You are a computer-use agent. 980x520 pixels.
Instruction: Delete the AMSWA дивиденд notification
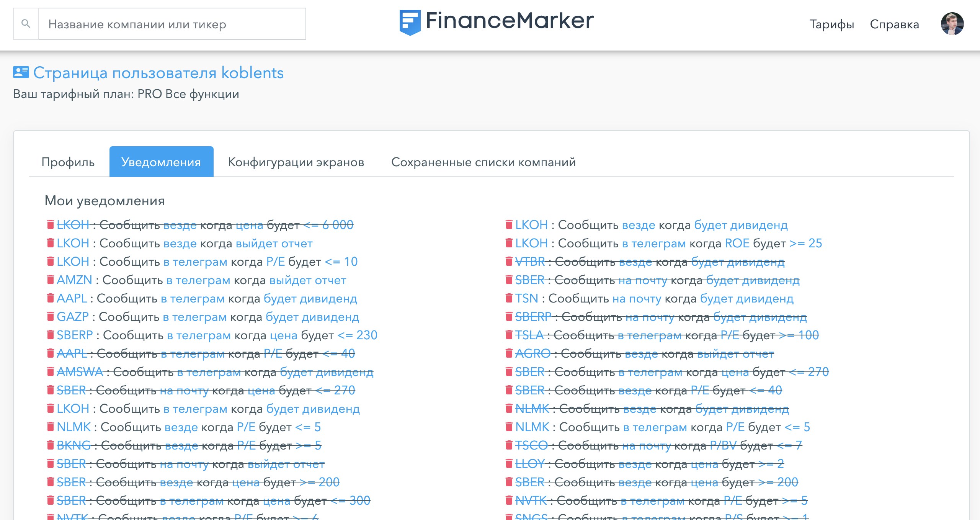point(50,371)
